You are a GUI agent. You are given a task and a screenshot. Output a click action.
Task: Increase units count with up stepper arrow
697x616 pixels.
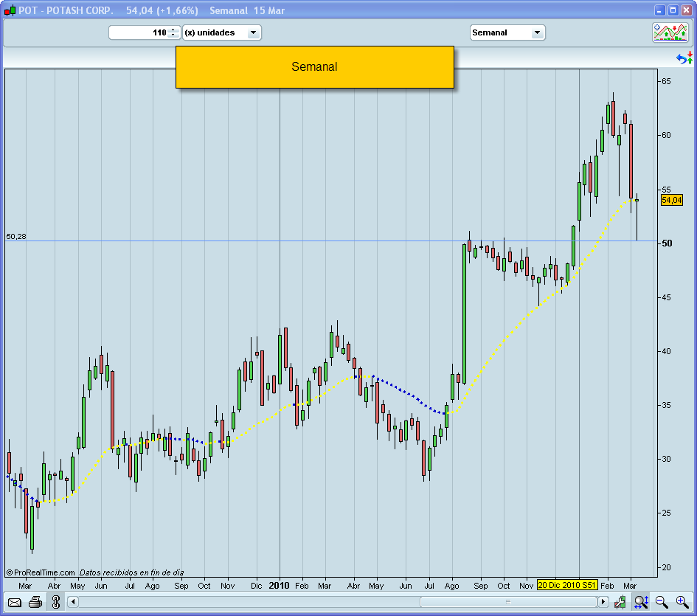[x=173, y=30]
